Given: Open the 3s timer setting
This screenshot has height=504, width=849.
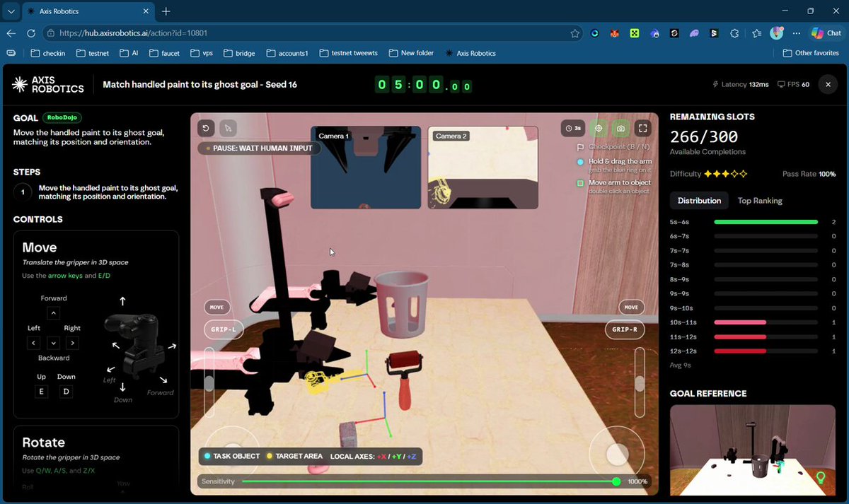Looking at the screenshot, I should [x=573, y=128].
